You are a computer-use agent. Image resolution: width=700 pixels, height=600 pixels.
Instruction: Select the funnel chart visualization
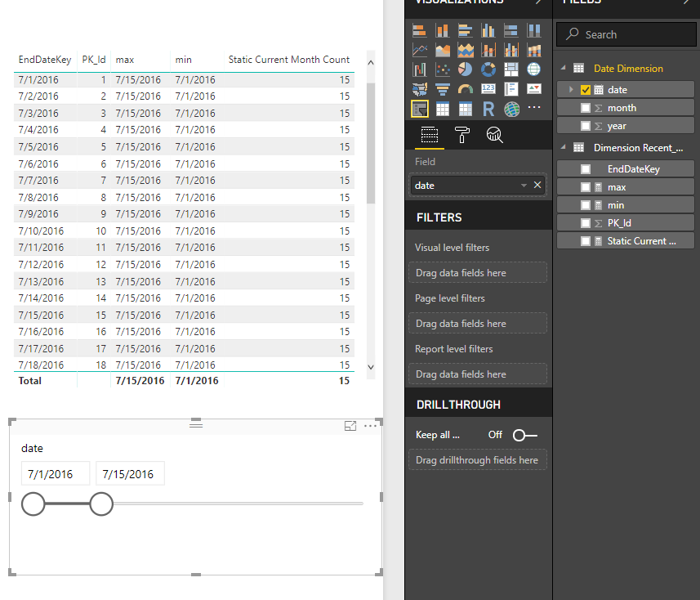[443, 89]
